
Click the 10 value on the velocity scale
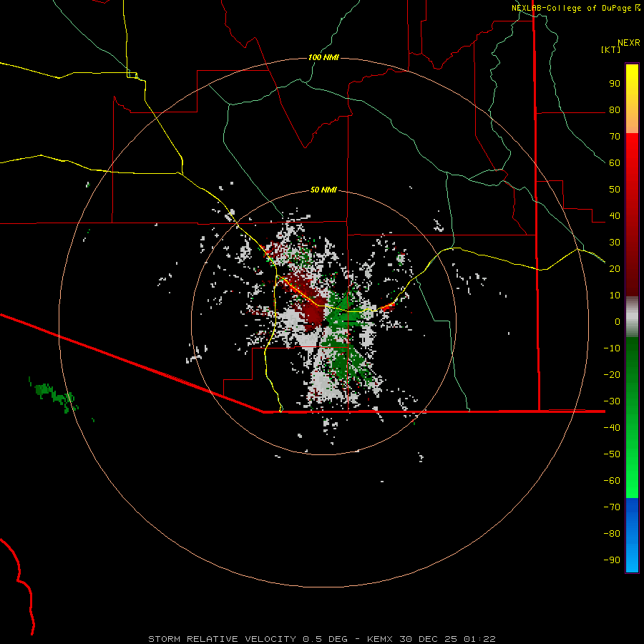615,296
